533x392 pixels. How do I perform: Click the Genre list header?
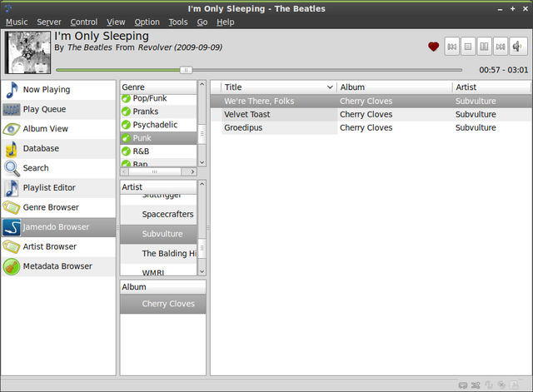[x=158, y=87]
